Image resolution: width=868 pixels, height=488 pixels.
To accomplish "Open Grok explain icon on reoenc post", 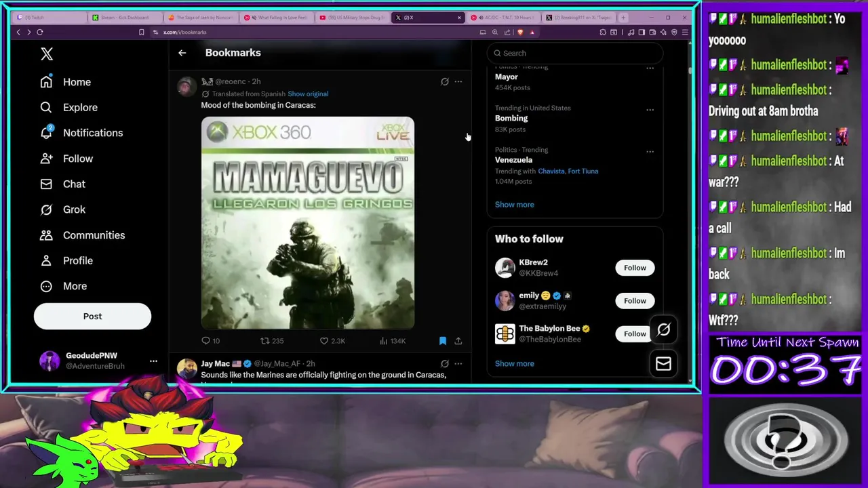I will [445, 81].
